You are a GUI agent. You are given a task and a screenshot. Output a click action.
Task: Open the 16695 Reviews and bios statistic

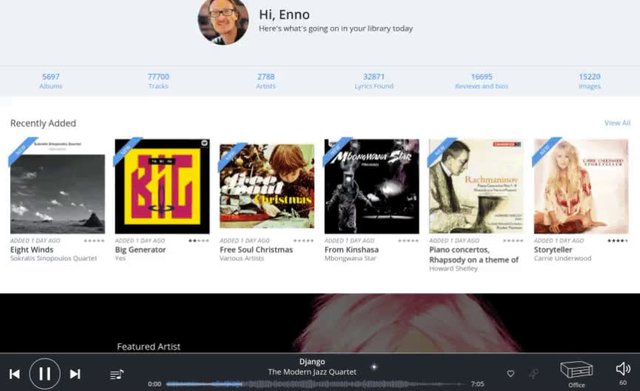click(482, 81)
